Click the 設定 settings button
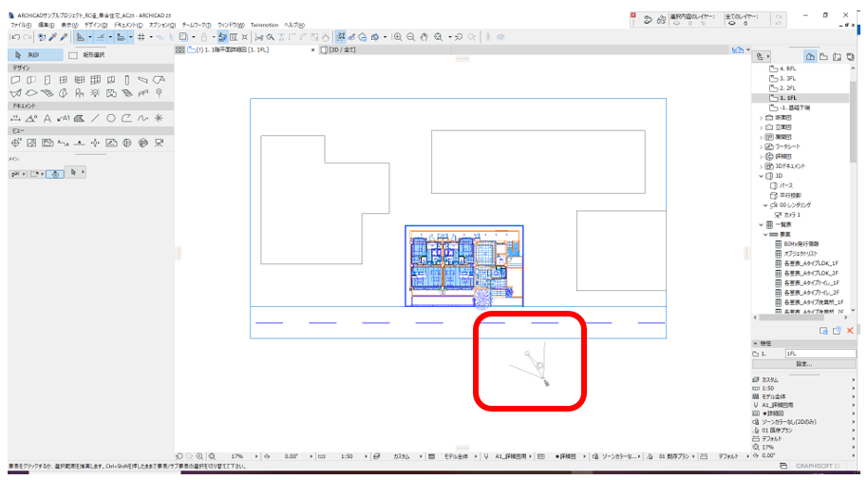Viewport: 868px width, 480px height. 803,364
